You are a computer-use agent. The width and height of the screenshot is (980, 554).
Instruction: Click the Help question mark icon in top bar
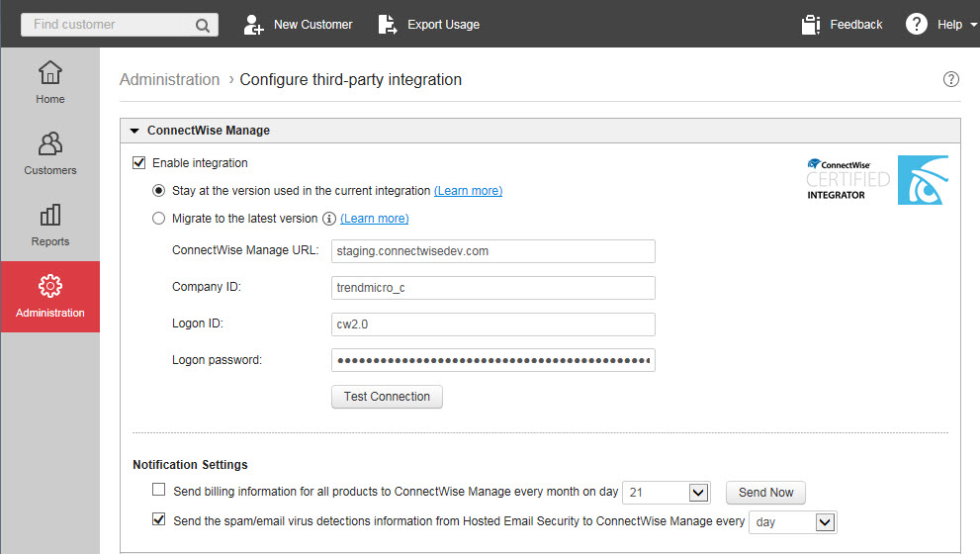[x=917, y=25]
